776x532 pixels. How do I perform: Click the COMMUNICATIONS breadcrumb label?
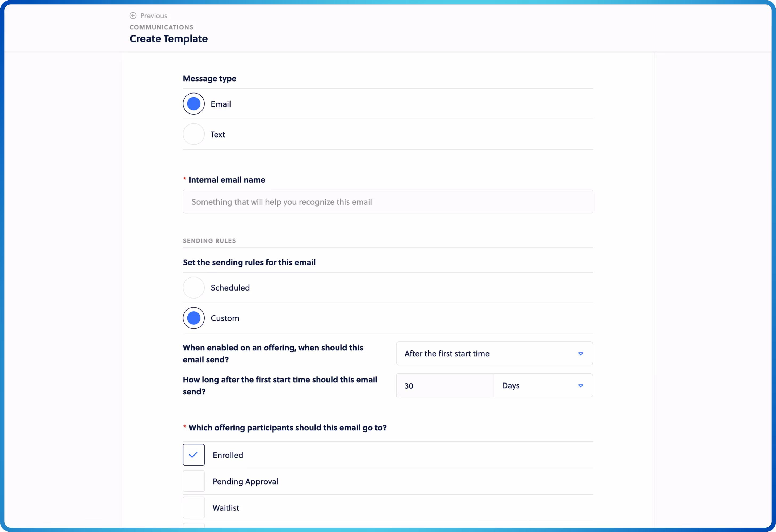pos(161,27)
